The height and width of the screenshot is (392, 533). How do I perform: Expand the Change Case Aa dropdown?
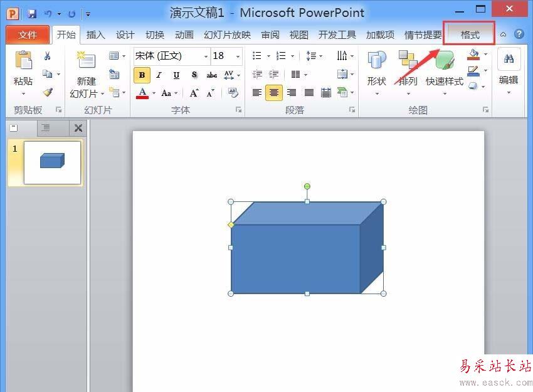click(x=176, y=93)
